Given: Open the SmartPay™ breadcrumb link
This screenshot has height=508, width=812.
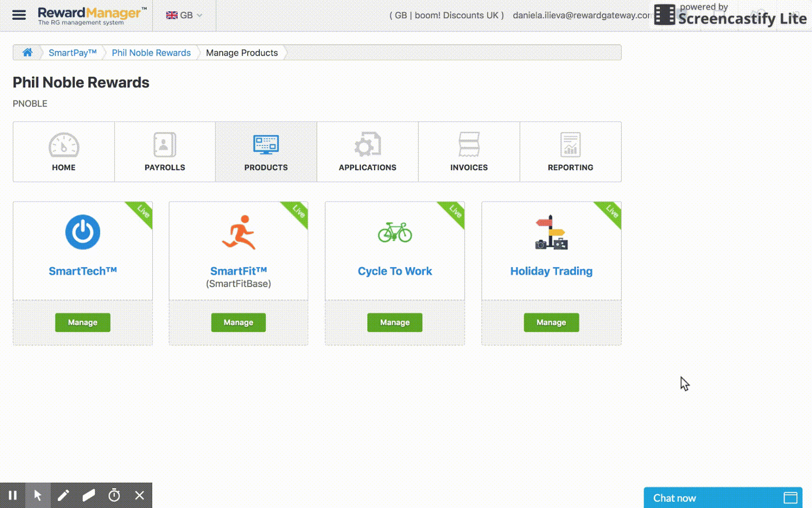Looking at the screenshot, I should point(73,53).
